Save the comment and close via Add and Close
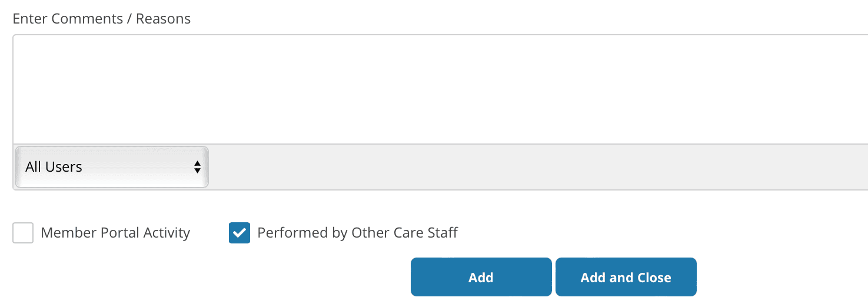Screen dimensions: 868x304 tap(626, 278)
